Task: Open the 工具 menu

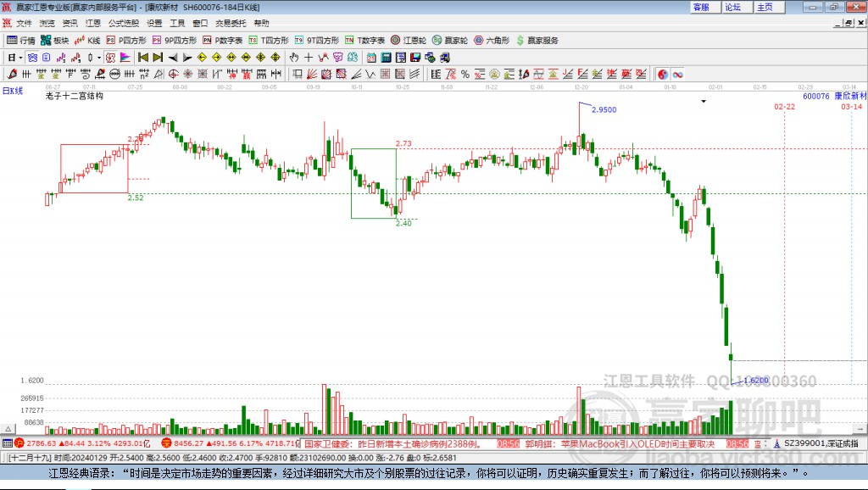Action: (x=177, y=23)
